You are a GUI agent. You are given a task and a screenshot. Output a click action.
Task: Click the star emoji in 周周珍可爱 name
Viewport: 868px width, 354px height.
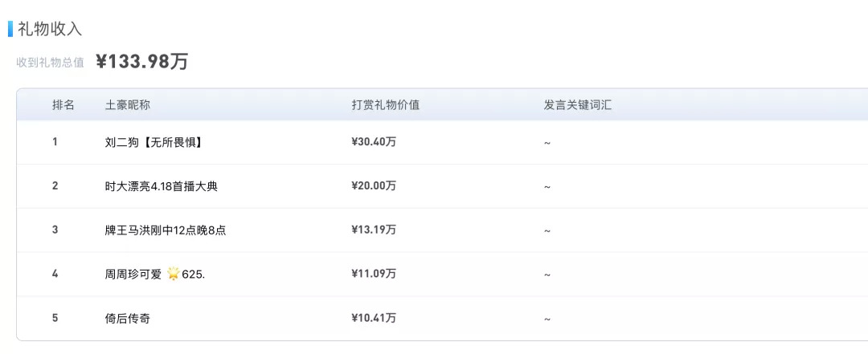click(x=174, y=275)
